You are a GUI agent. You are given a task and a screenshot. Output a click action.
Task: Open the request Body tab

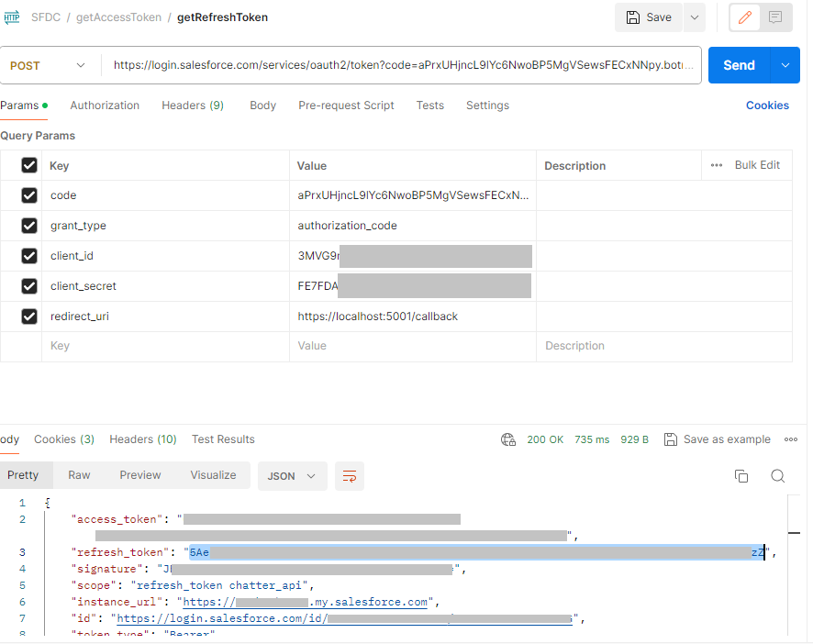point(262,105)
